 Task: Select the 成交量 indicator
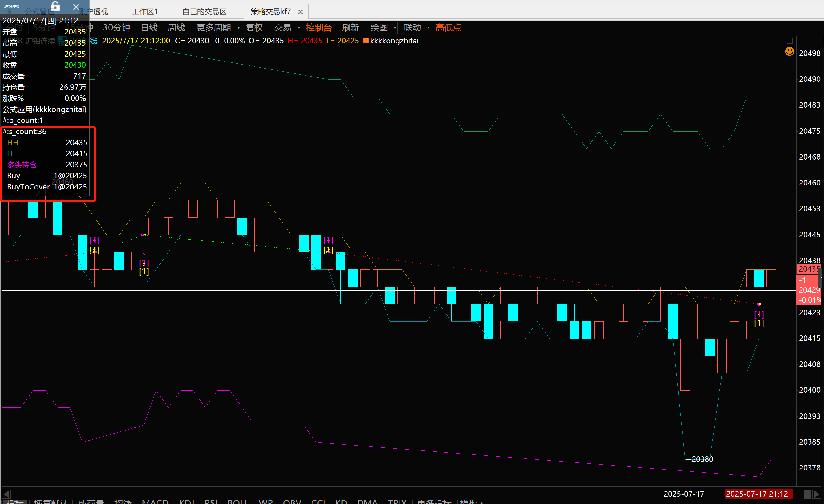91,501
